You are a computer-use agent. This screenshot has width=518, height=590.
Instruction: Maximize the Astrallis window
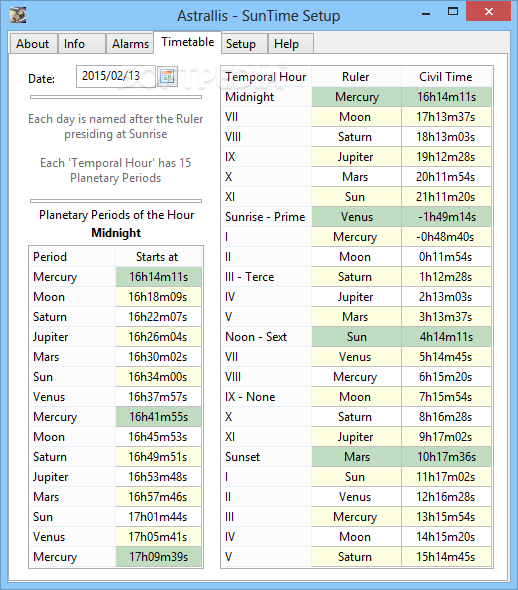pos(453,12)
